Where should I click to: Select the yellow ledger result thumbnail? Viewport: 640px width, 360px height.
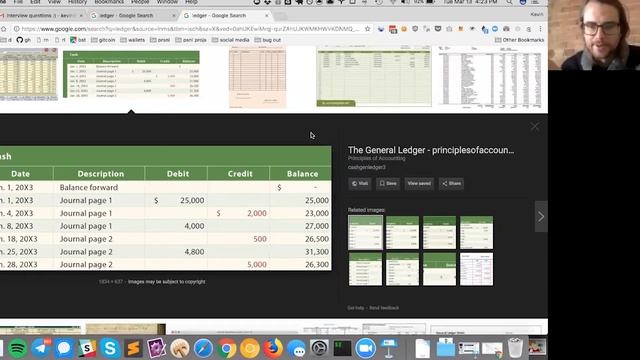click(29, 74)
